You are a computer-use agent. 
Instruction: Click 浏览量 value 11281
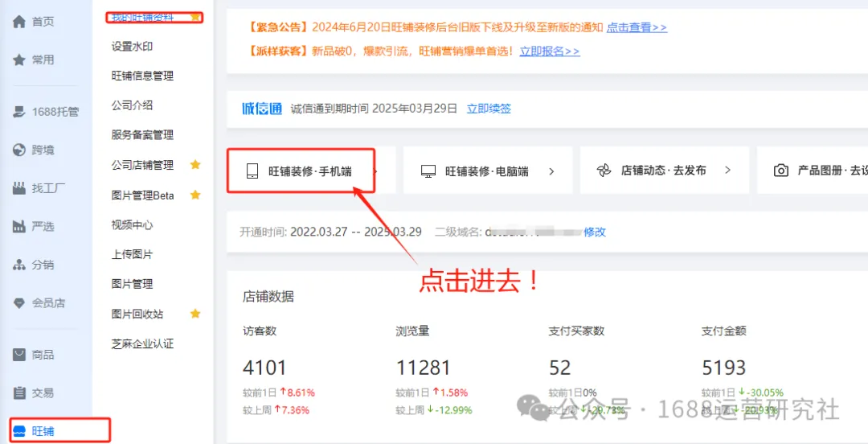(423, 368)
